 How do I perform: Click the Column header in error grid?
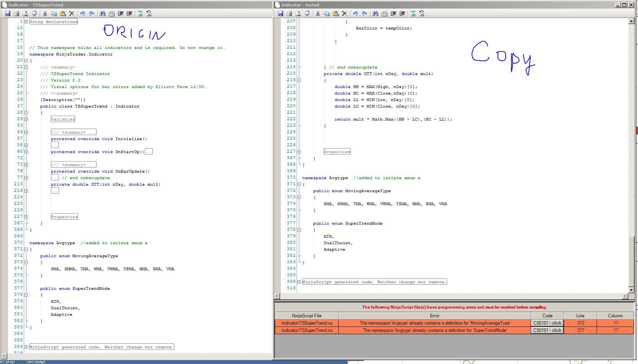[615, 316]
